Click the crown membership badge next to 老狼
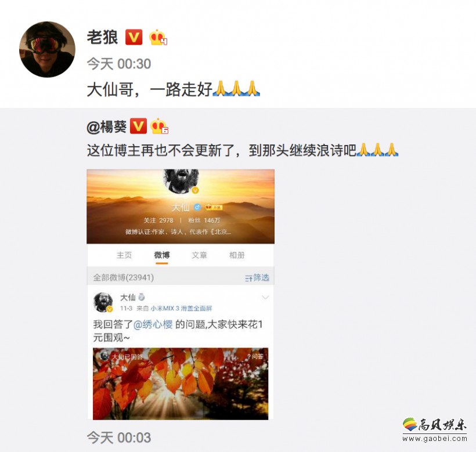Screen dimensions: 476x452 158,37
